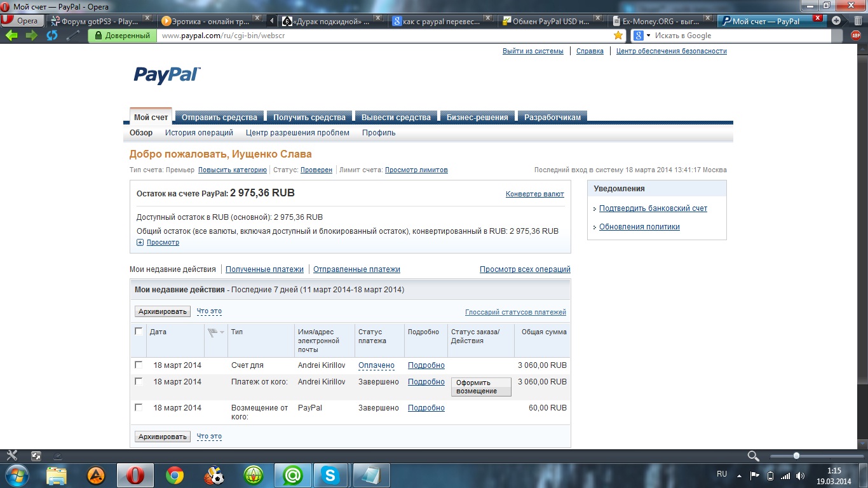868x488 pixels.
Task: Click 'Выйти из системы' link
Action: pyautogui.click(x=532, y=51)
